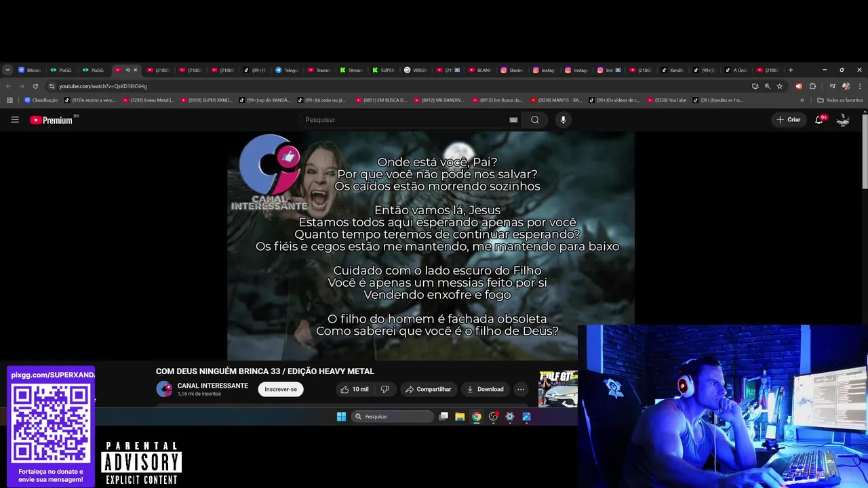Open the Classificação bookmark
Image resolution: width=868 pixels, height=488 pixels.
click(x=41, y=100)
